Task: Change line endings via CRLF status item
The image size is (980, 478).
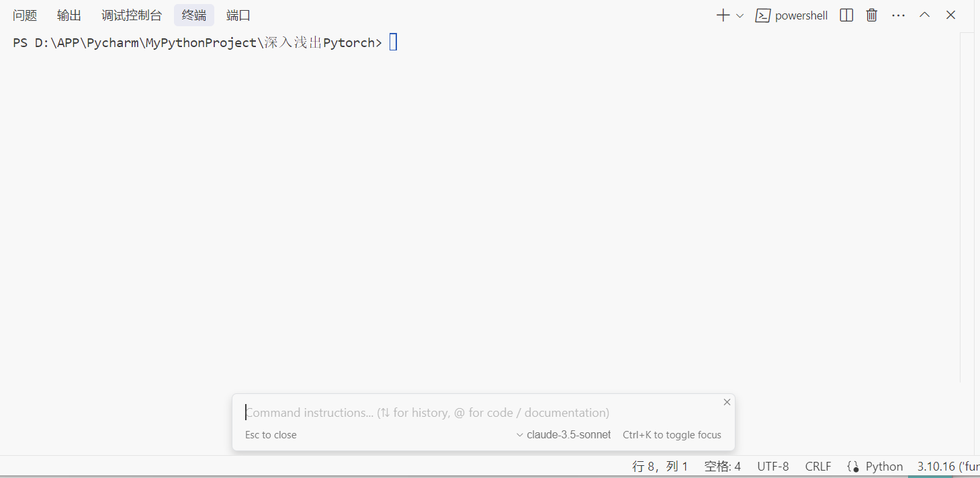Action: (818, 467)
